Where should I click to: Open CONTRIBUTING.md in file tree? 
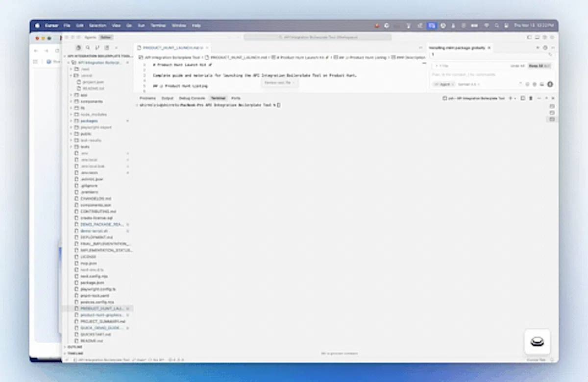click(x=98, y=211)
